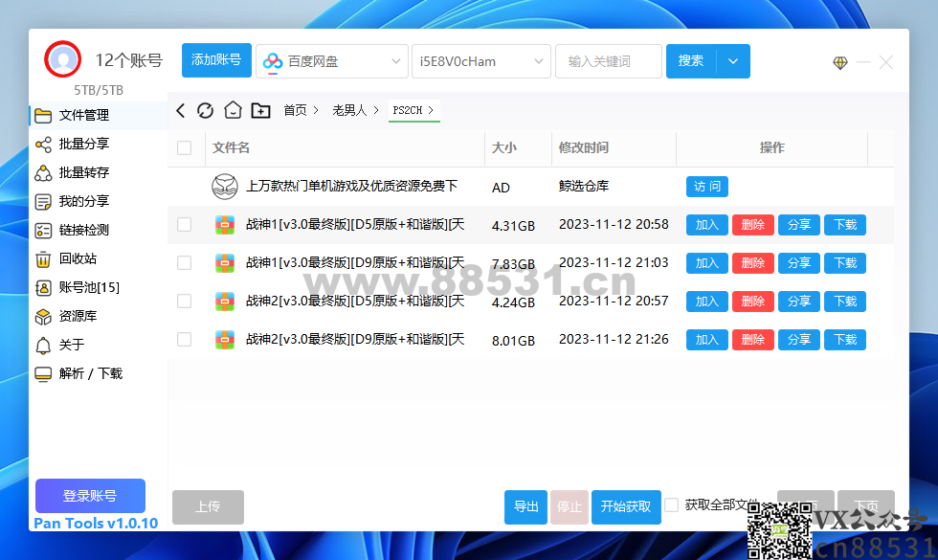The width and height of the screenshot is (938, 560).
Task: Click 删除 for 战神1 D5 file
Action: [x=753, y=225]
